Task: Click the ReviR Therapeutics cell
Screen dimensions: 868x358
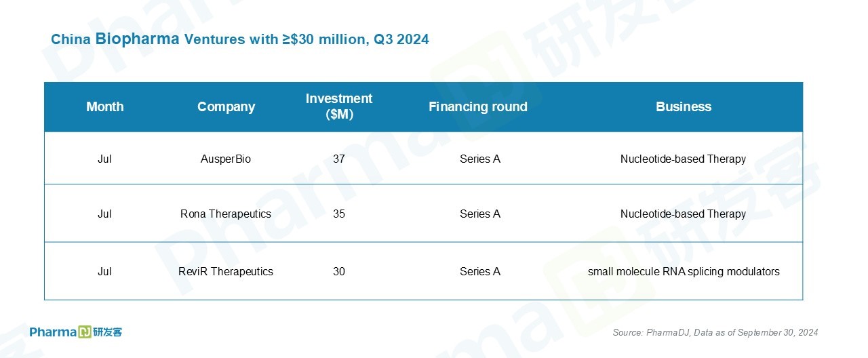Action: 226,272
